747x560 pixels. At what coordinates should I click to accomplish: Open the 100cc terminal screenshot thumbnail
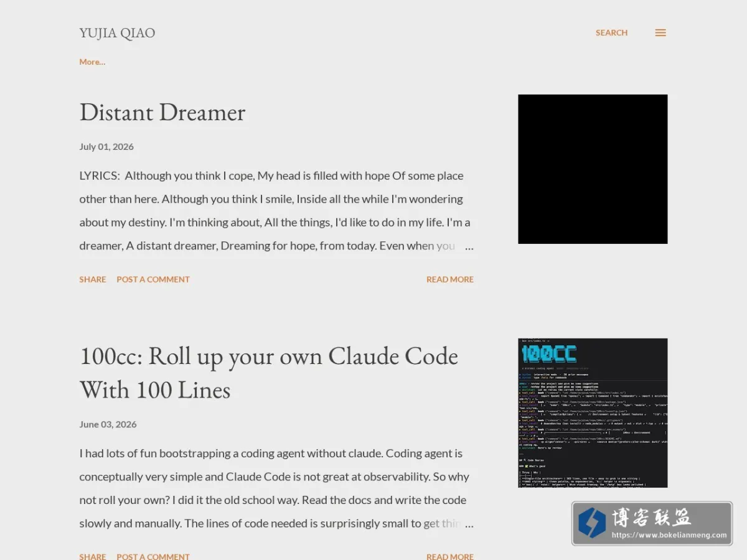(x=593, y=413)
